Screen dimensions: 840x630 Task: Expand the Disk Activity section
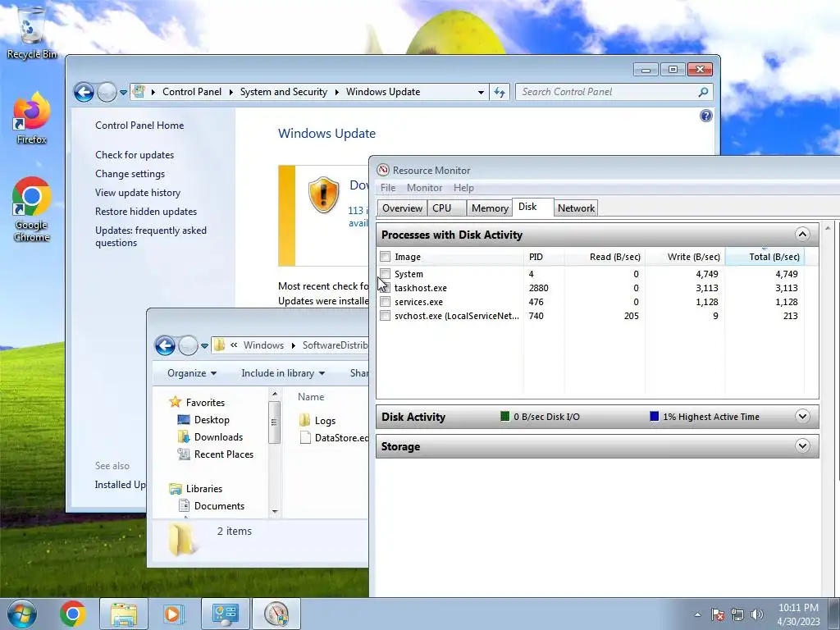coord(802,416)
